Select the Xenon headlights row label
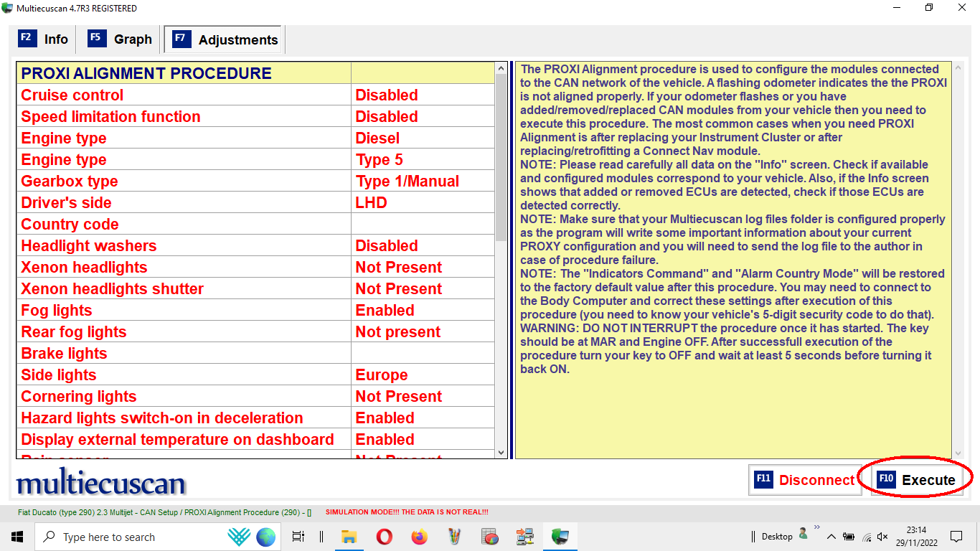The image size is (980, 551). (84, 267)
